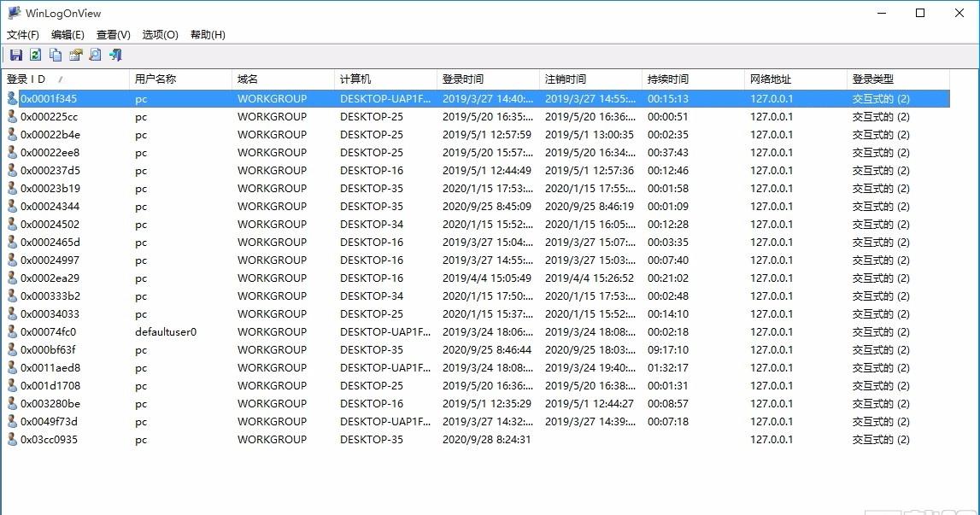Click user icon of row 0x0011aed8
Image resolution: width=980 pixels, height=515 pixels.
pos(12,367)
